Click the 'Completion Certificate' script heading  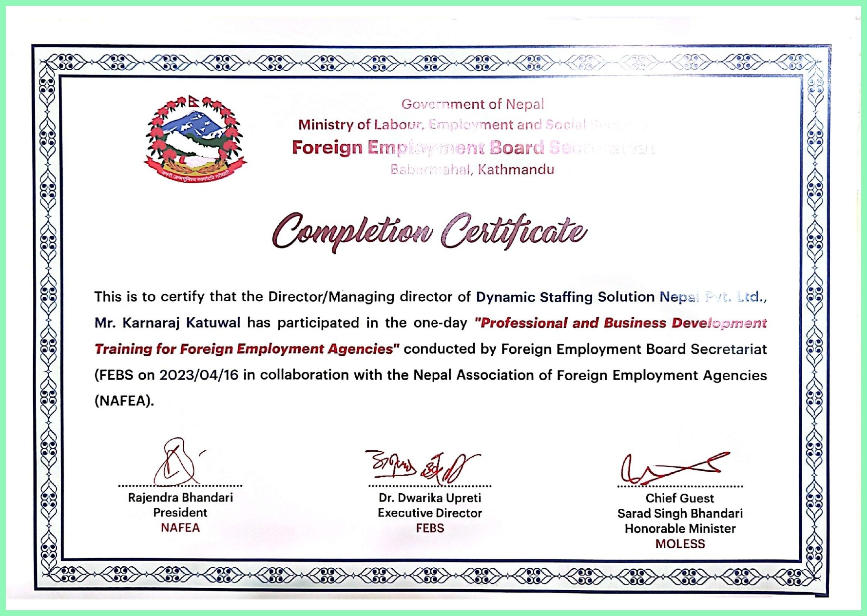tap(429, 232)
